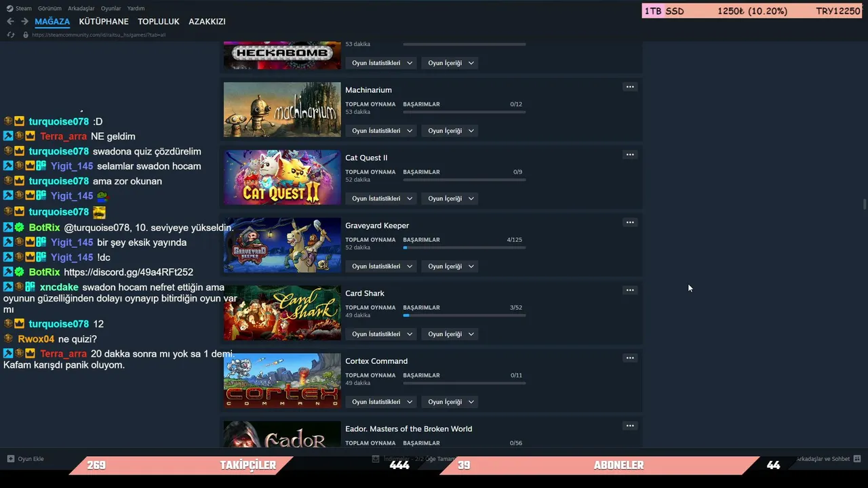
Task: Open the Arkadaşlar menu
Action: [x=81, y=8]
